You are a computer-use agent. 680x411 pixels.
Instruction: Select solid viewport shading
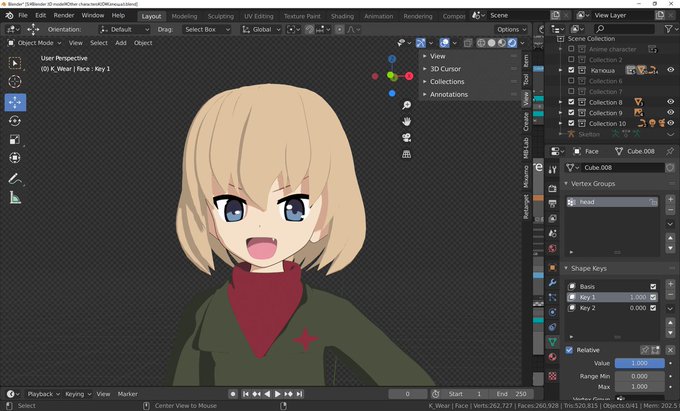(491, 43)
